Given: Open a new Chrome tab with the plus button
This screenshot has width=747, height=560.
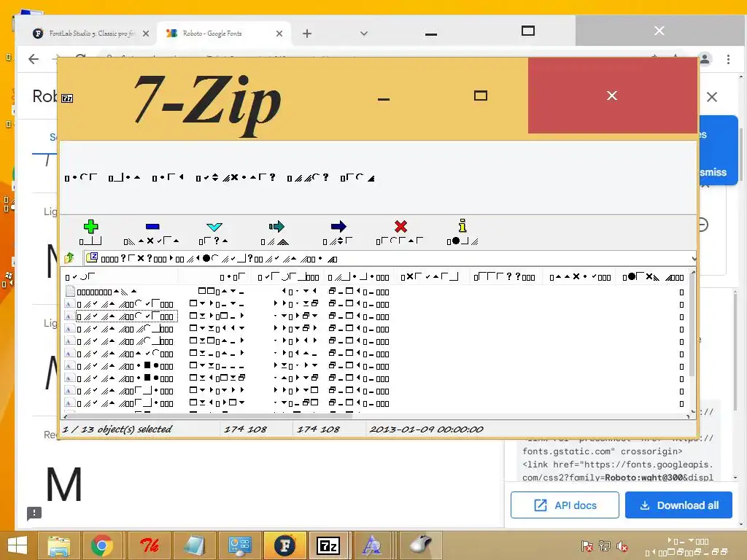Looking at the screenshot, I should [x=307, y=34].
